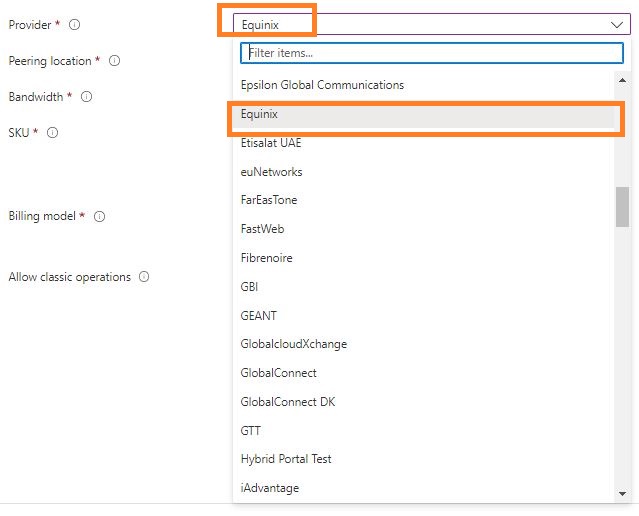Click the info icon next to SKU

52,132
